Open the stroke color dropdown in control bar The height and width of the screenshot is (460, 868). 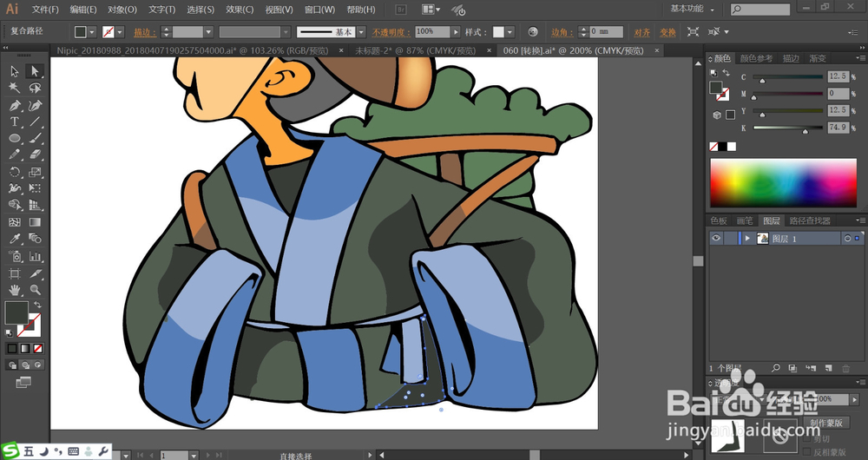pos(120,32)
